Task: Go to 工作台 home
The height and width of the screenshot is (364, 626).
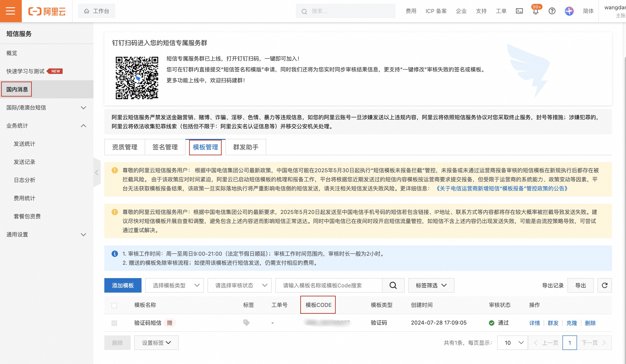Action: point(97,11)
